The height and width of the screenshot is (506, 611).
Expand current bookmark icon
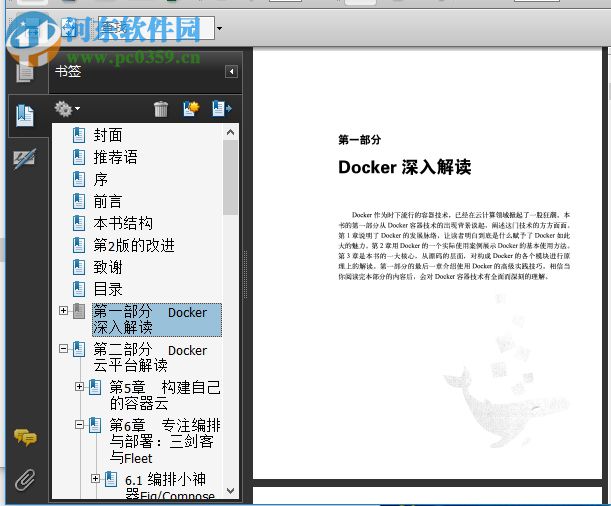coord(222,109)
